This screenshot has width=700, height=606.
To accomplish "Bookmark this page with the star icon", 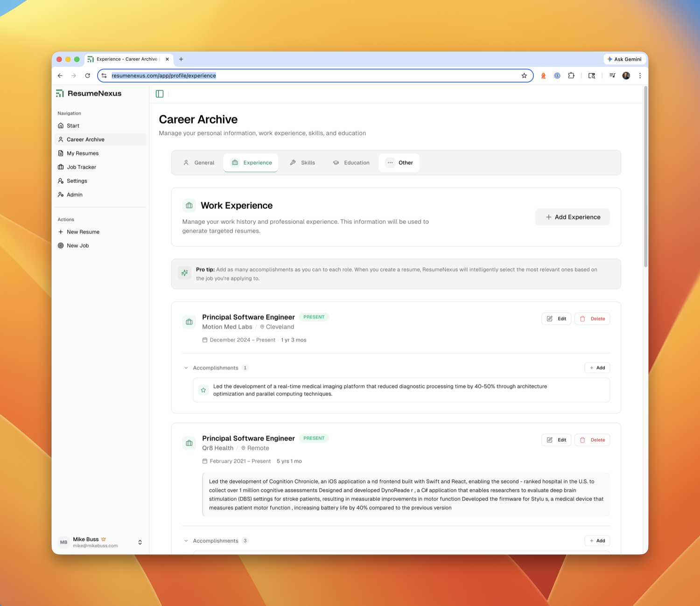I will click(x=524, y=75).
